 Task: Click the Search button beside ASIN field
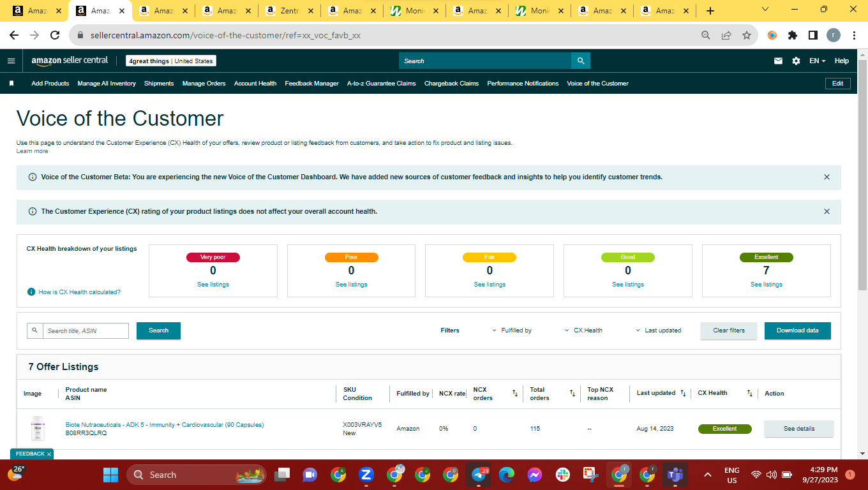click(x=158, y=330)
